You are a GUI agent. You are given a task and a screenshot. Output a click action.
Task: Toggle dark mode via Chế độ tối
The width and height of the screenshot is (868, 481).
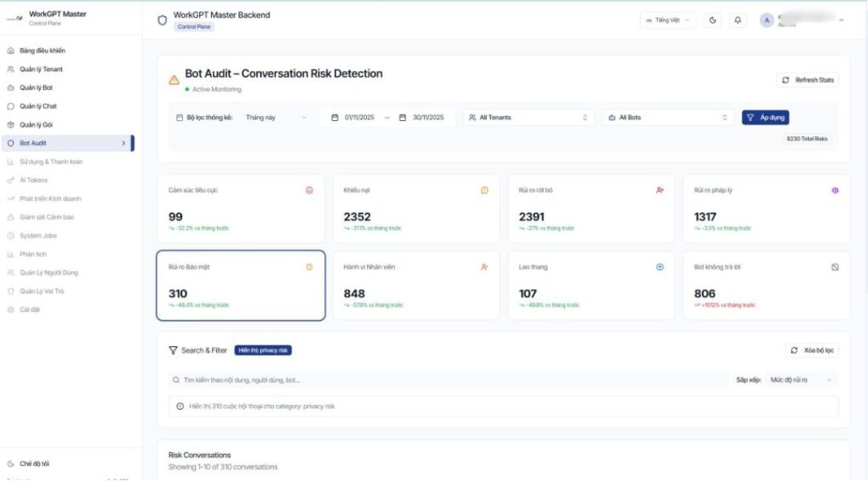(x=34, y=463)
